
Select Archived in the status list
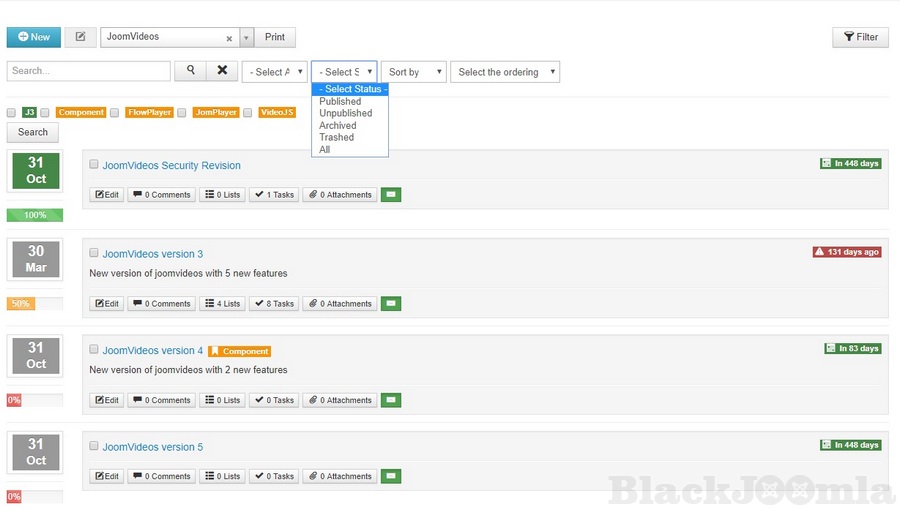pos(338,126)
